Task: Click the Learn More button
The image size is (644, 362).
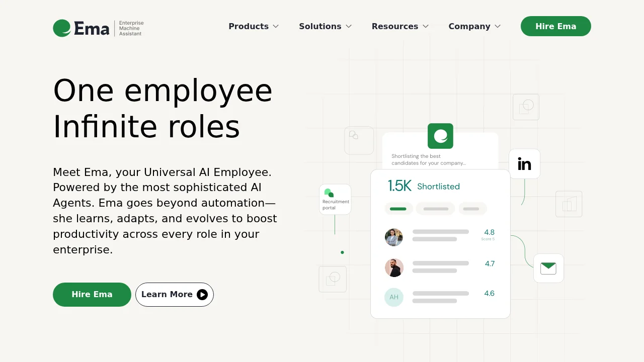Action: coord(174,295)
